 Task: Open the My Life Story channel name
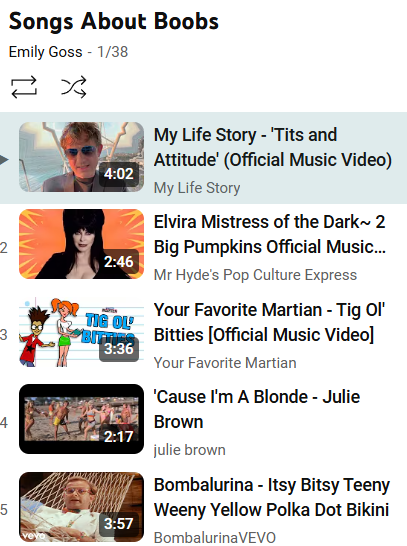tap(197, 188)
